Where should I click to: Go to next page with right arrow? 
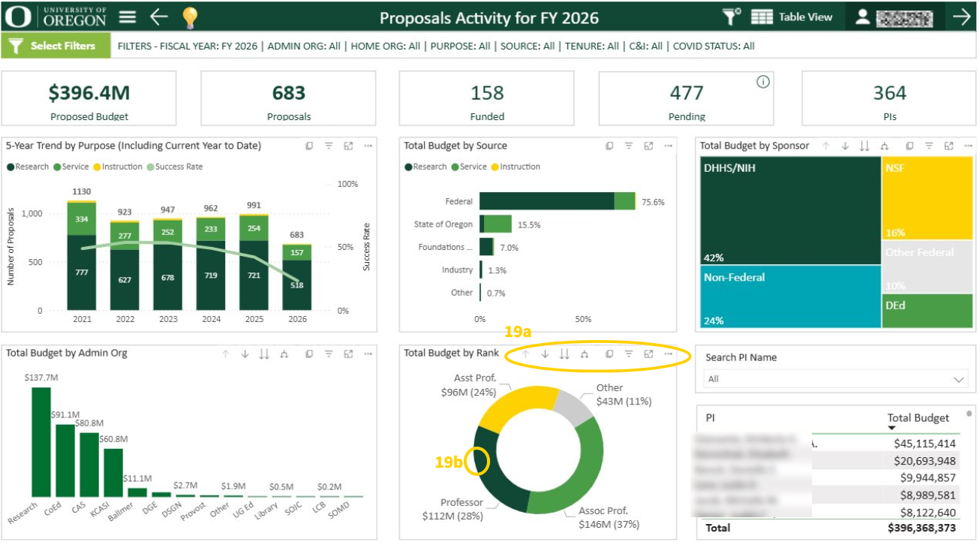click(962, 17)
